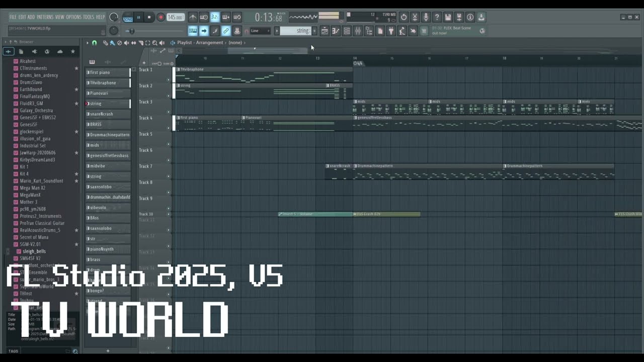Adjust the main pitch knob

point(114,31)
